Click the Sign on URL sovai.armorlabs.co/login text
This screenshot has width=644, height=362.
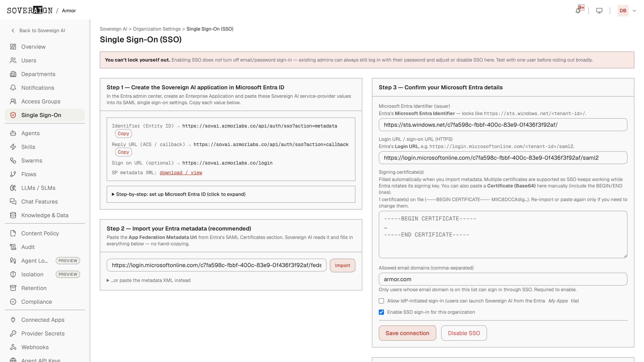[x=227, y=163]
